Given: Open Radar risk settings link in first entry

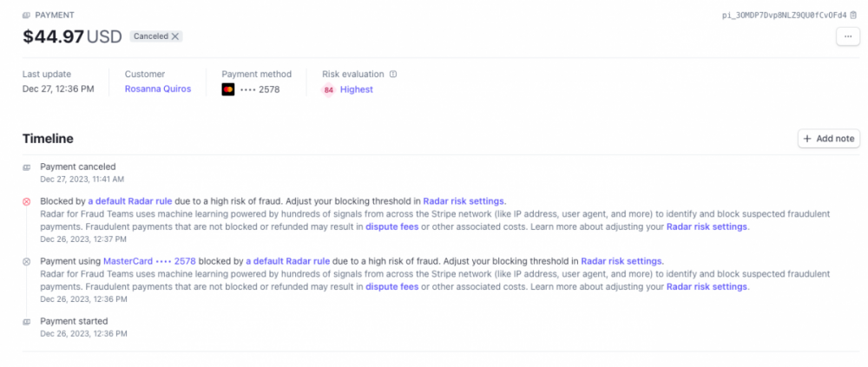Looking at the screenshot, I should pyautogui.click(x=464, y=200).
